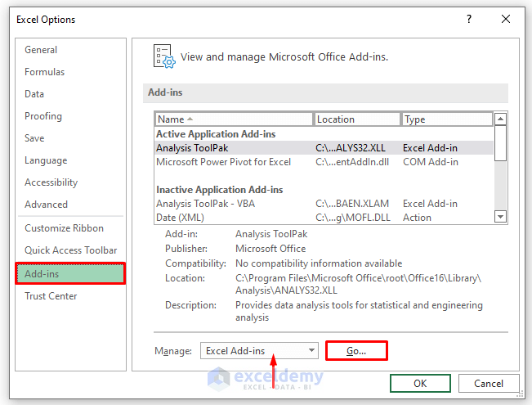Open Advanced options
Viewport: 532px width, 405px height.
[x=46, y=205]
